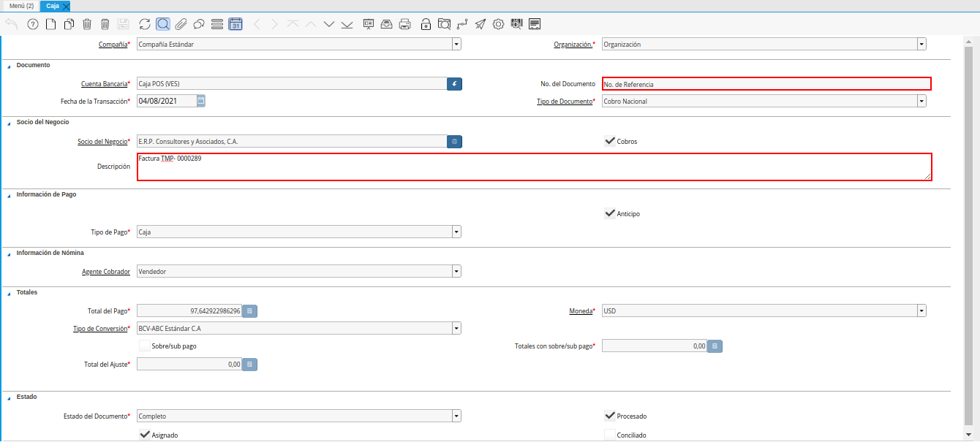
Task: Open the Chat bubbles icon
Action: 198,24
